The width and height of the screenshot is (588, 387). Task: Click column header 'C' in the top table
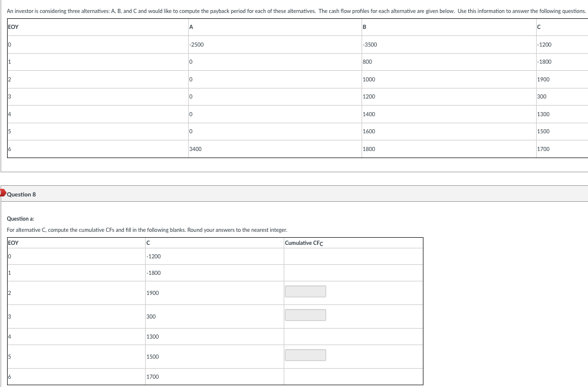point(539,27)
